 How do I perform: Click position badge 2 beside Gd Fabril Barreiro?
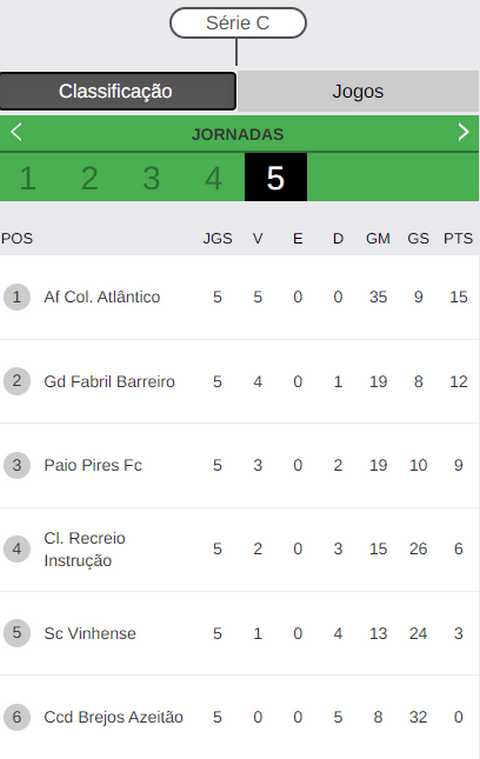pyautogui.click(x=17, y=381)
